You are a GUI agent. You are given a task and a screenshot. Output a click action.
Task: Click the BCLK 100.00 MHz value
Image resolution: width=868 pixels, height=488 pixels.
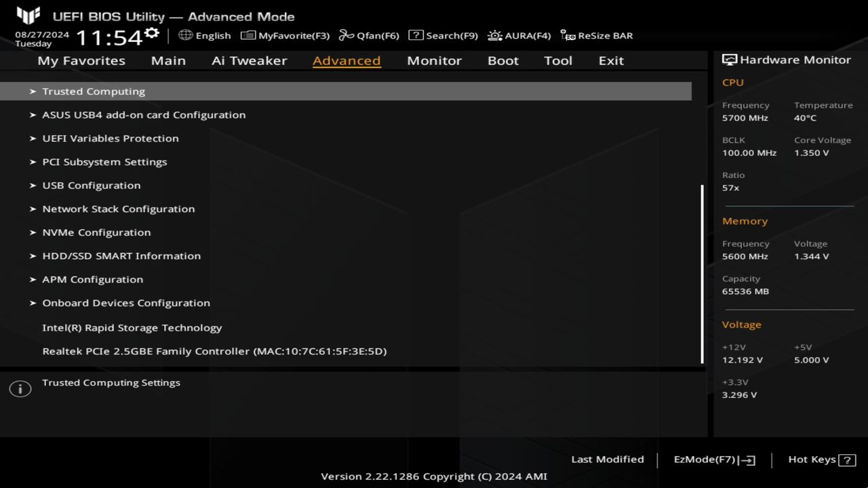point(749,153)
